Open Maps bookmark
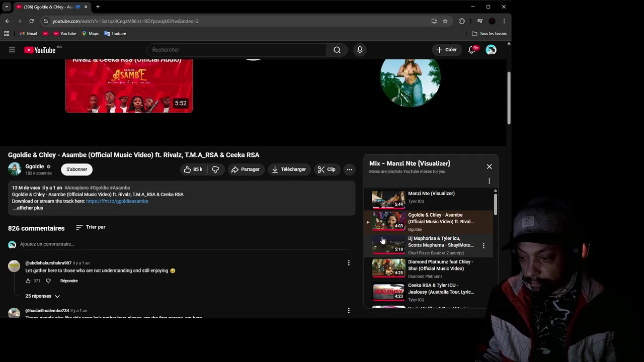The width and height of the screenshot is (644, 362). (x=91, y=34)
